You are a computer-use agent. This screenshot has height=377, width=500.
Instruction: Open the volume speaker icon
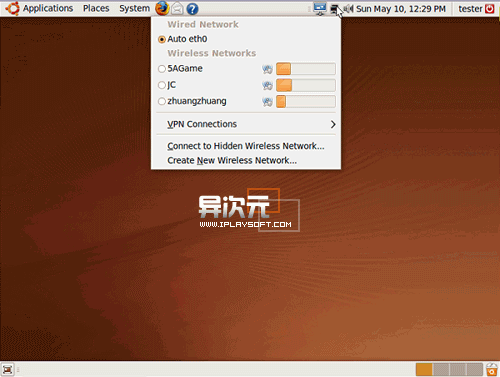click(x=348, y=9)
